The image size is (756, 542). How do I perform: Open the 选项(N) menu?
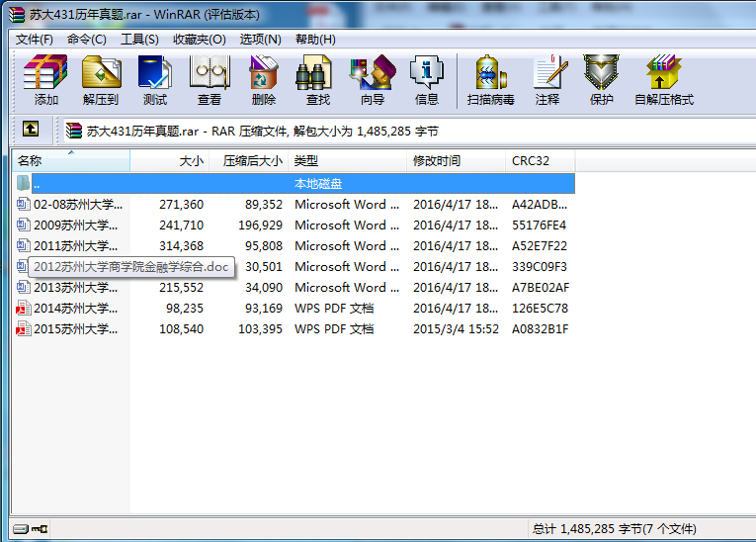(x=260, y=40)
